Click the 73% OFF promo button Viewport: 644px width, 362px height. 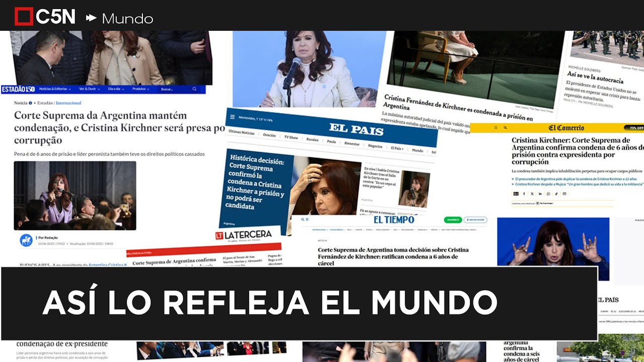point(634,128)
